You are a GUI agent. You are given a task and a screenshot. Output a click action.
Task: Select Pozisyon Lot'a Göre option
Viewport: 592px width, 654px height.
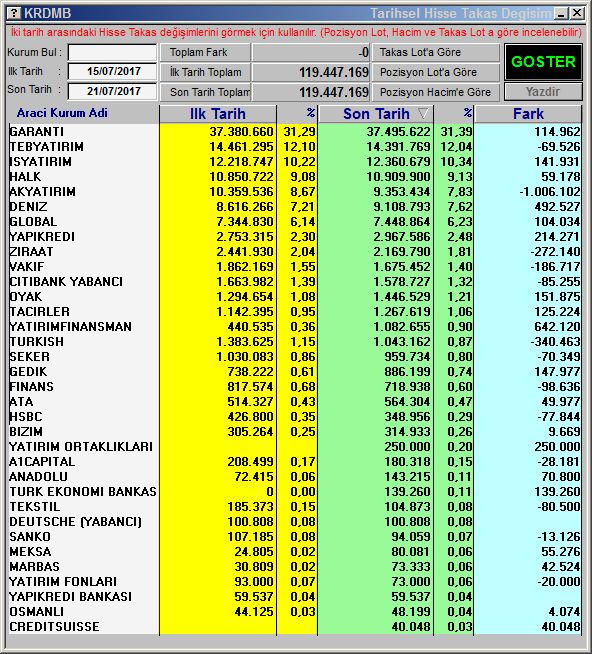(x=436, y=72)
